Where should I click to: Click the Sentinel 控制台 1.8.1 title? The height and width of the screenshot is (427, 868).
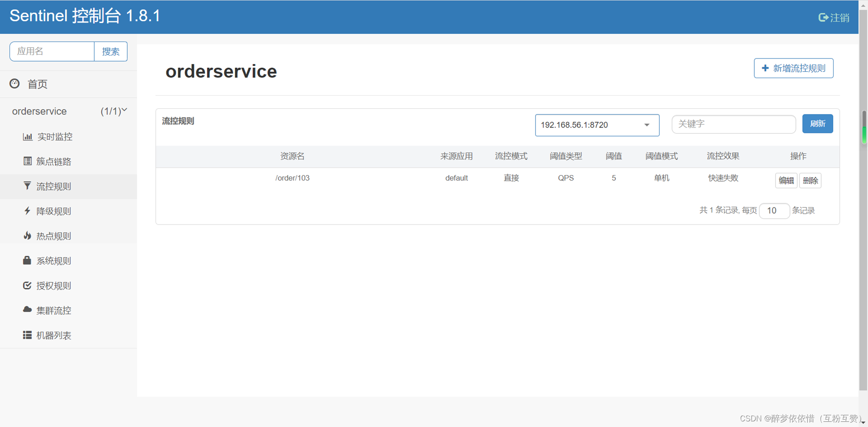click(x=85, y=16)
